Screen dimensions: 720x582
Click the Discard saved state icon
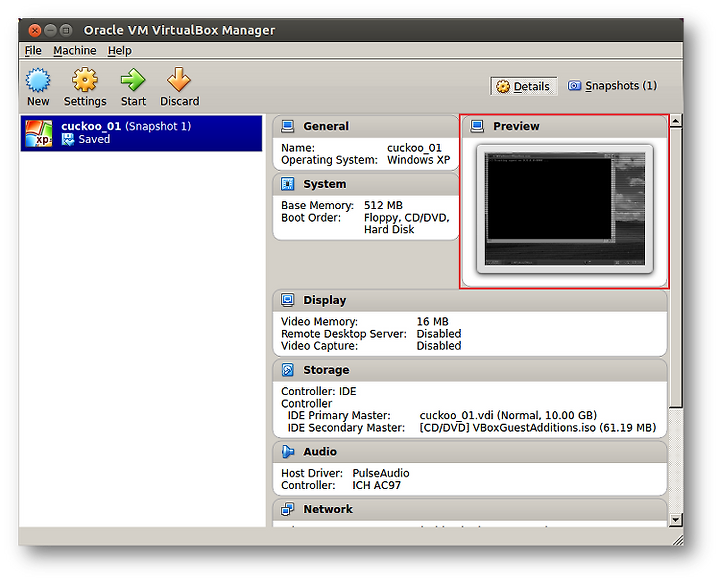click(x=179, y=80)
